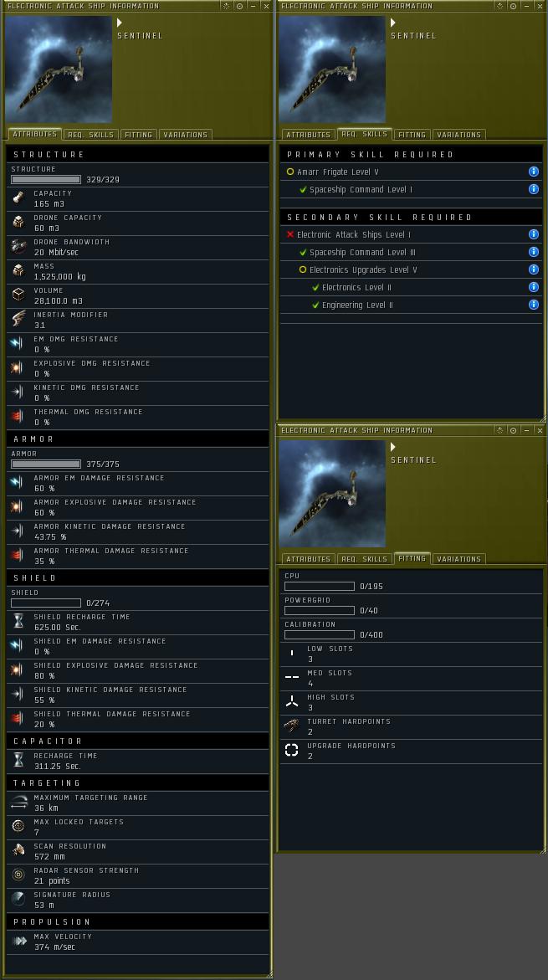Open Attributes tab in the fitting window
Image resolution: width=548 pixels, height=980 pixels.
click(308, 559)
